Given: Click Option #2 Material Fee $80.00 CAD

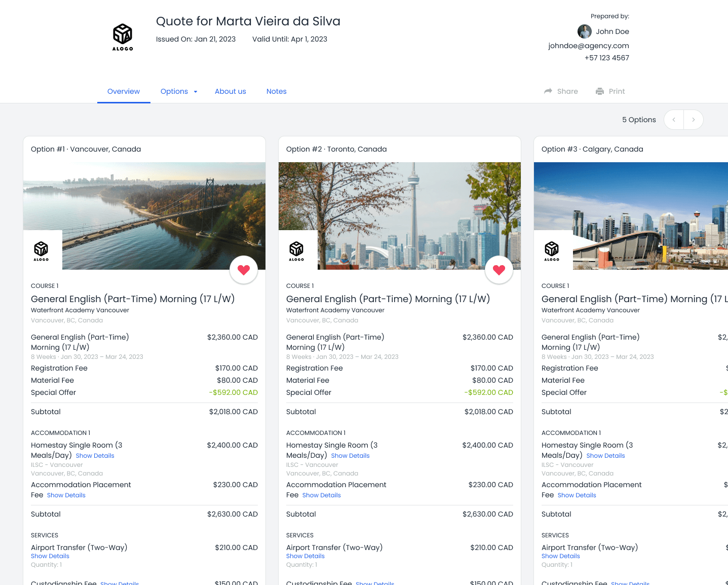Looking at the screenshot, I should click(492, 380).
